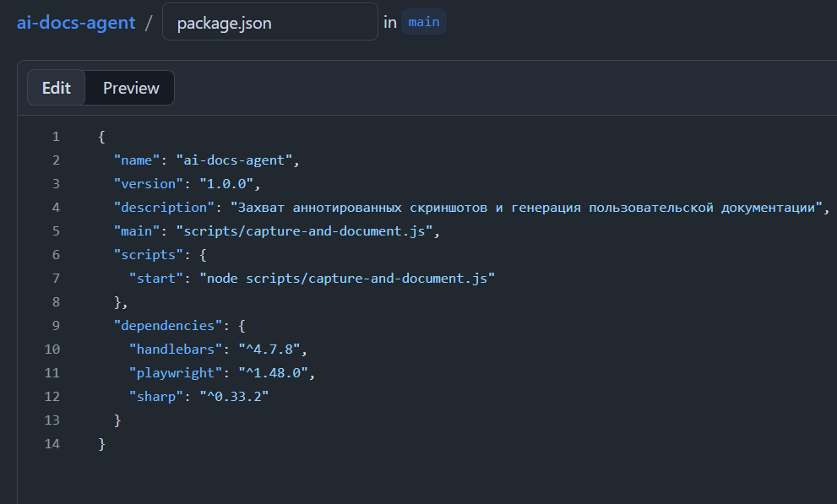Click line number 4 in the gutter
The height and width of the screenshot is (504, 837).
point(56,208)
